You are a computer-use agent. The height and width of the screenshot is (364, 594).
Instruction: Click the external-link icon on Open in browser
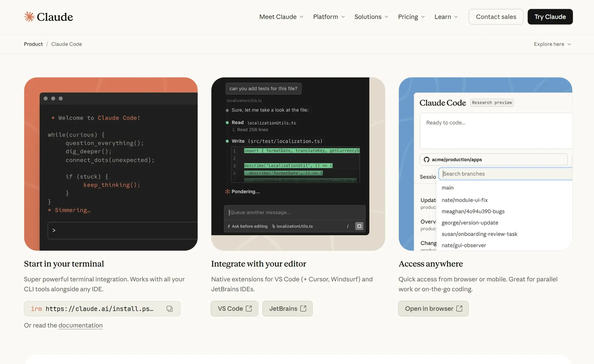pos(459,309)
